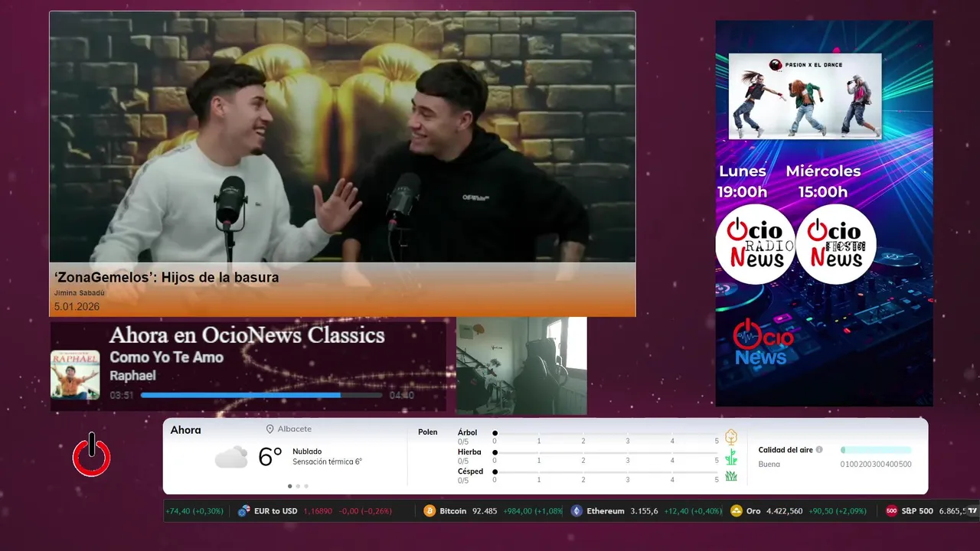
Task: Click the Ocio Radio News circle logo
Action: click(x=755, y=244)
